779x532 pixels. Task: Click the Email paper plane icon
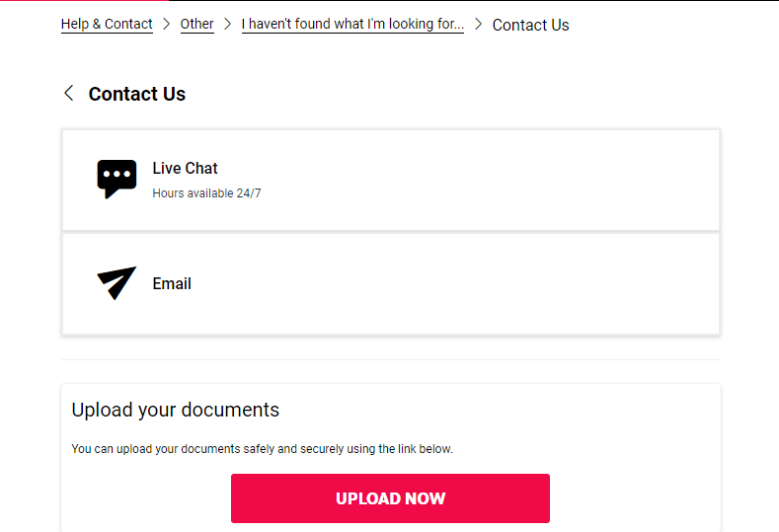117,282
